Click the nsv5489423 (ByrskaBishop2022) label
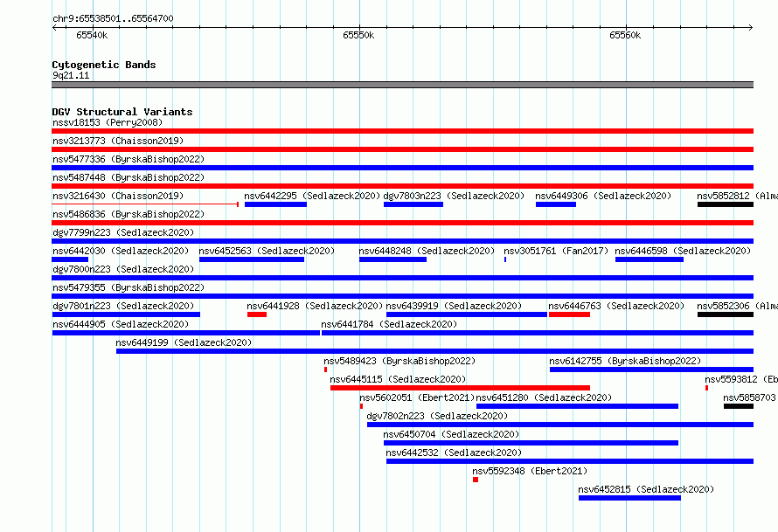Screen dimensions: 778x532 pyautogui.click(x=399, y=361)
